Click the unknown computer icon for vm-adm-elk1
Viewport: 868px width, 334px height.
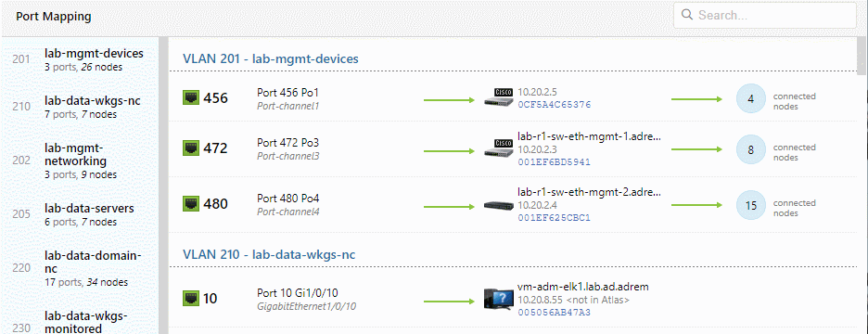pos(498,299)
